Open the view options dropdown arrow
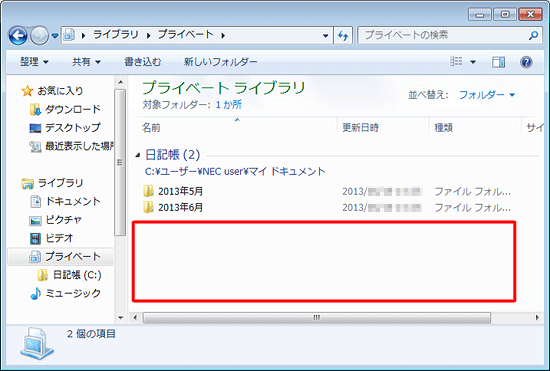The image size is (550, 371). pyautogui.click(x=473, y=62)
